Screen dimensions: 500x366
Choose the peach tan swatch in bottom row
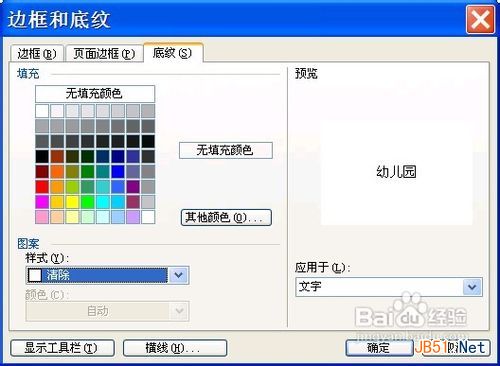57,217
